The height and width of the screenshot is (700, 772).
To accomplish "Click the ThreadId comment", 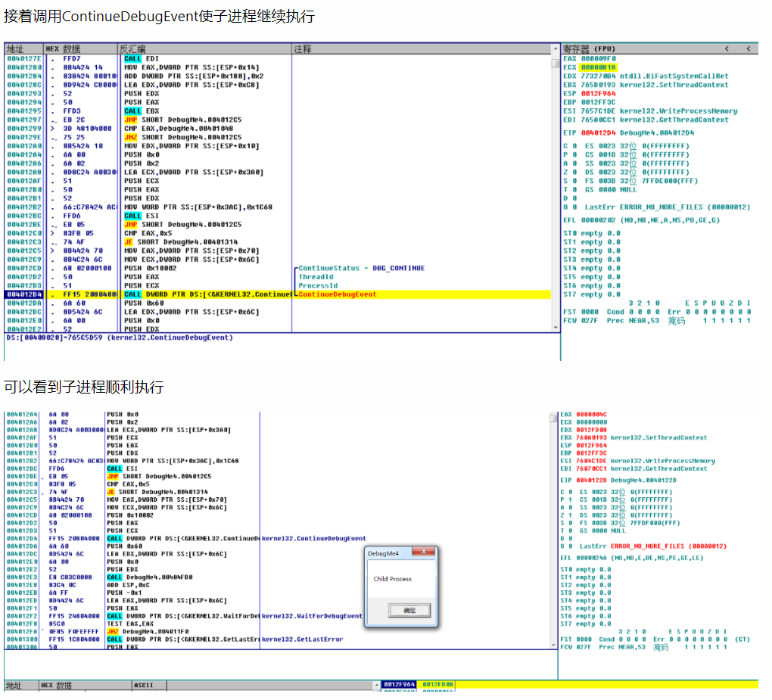I will pyautogui.click(x=316, y=277).
